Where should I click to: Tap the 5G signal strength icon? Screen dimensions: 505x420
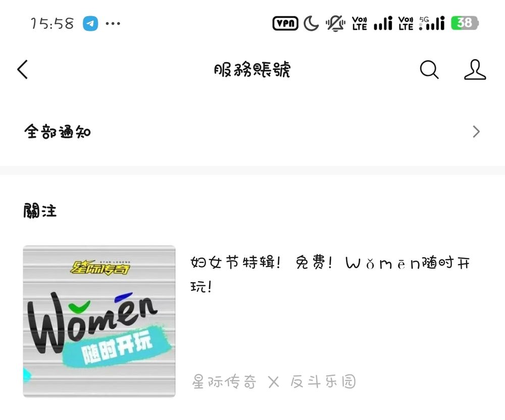tap(432, 23)
